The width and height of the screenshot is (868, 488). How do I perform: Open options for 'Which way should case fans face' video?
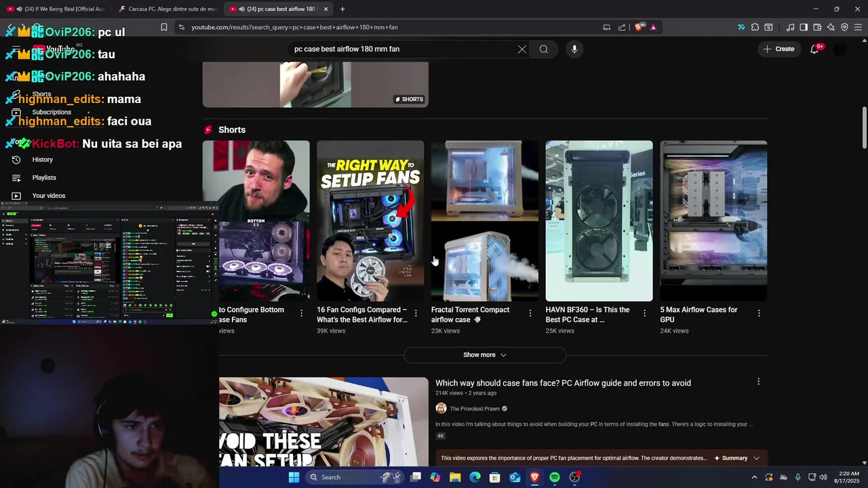tap(758, 382)
